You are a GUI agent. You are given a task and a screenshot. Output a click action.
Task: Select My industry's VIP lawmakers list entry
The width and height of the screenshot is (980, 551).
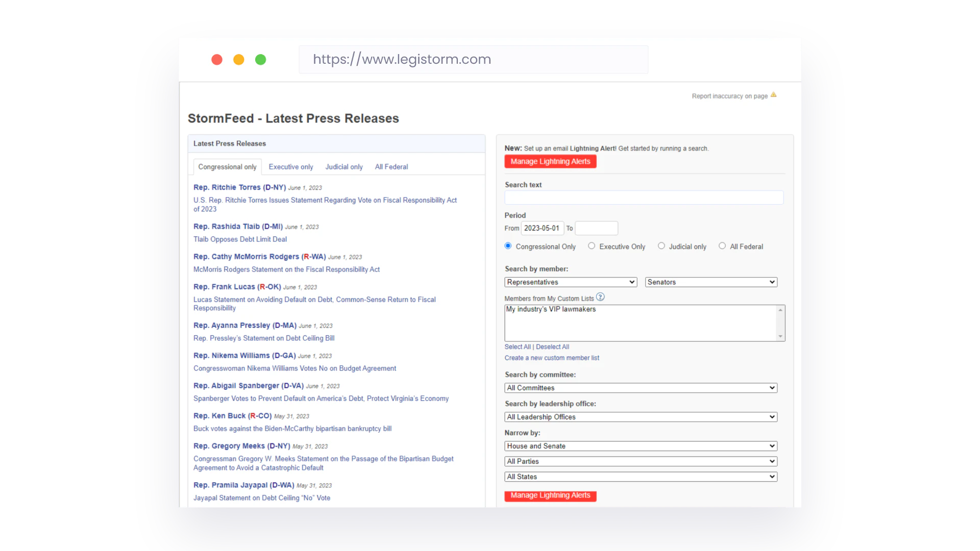550,309
